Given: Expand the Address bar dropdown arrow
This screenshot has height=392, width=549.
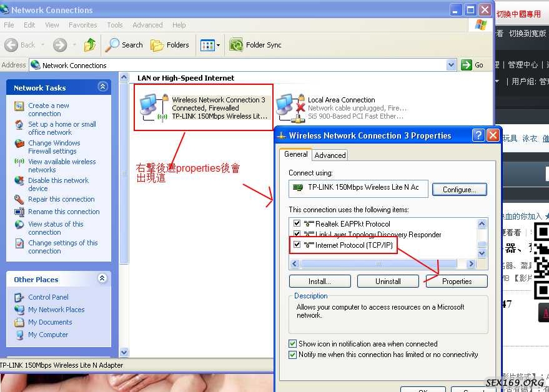Looking at the screenshot, I should [x=451, y=65].
